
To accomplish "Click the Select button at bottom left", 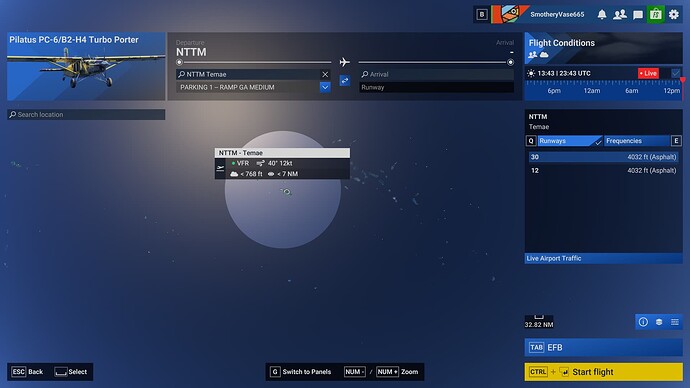I will 70,372.
